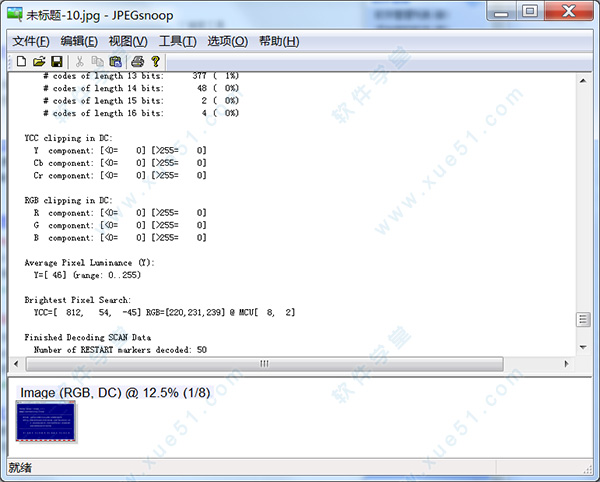
Task: Save the log with the floppy icon
Action: [57, 61]
